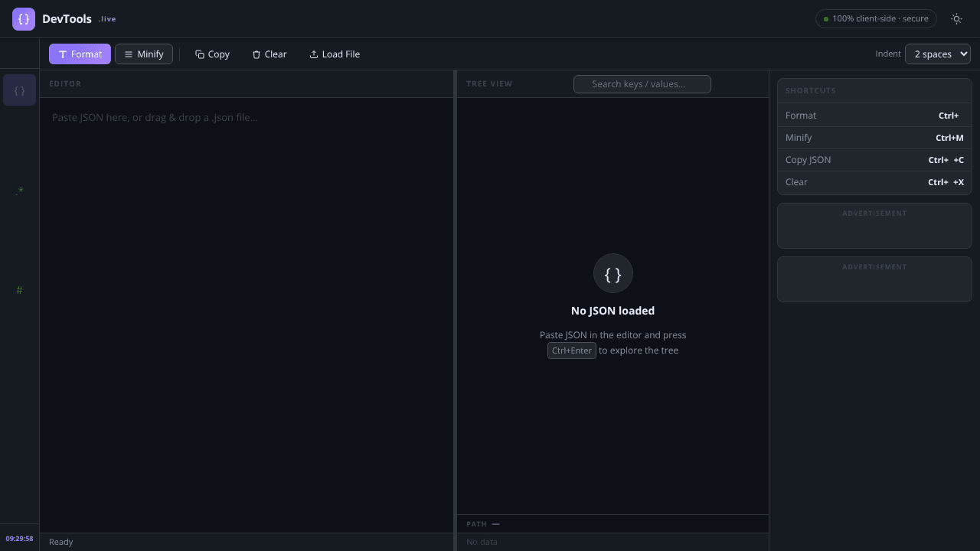
Task: Open the hash tool in sidebar
Action: pyautogui.click(x=19, y=290)
